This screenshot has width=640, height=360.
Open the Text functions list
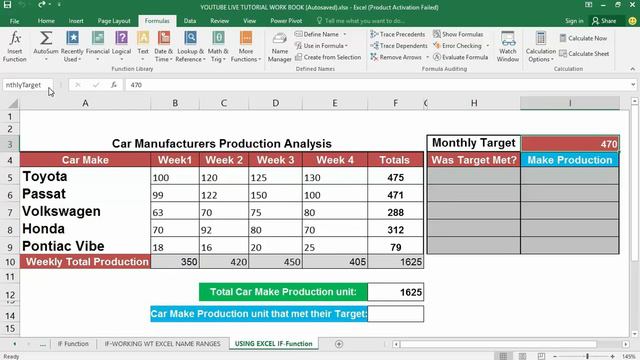[x=143, y=47]
